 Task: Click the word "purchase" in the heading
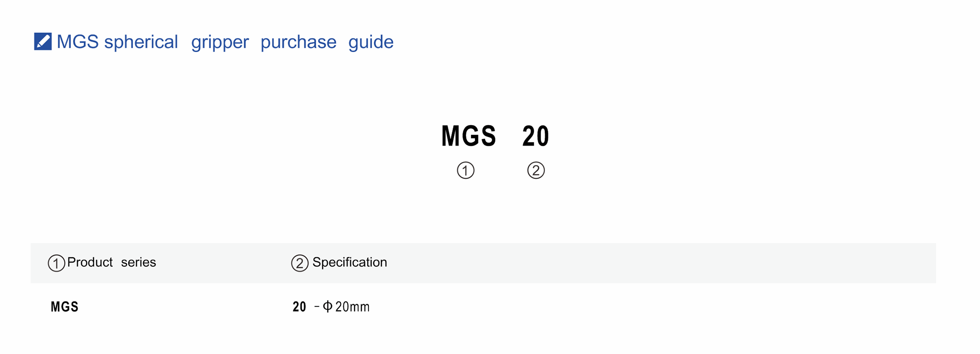tap(298, 42)
